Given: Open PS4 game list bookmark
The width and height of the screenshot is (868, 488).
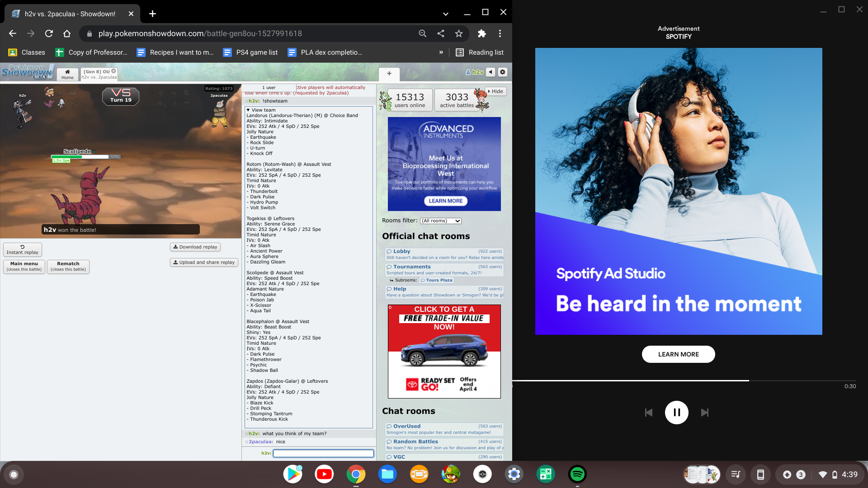Looking at the screenshot, I should (x=251, y=52).
